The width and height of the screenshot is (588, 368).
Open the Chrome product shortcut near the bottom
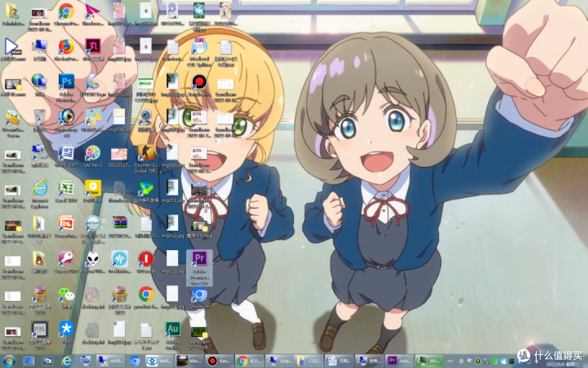[x=146, y=298]
